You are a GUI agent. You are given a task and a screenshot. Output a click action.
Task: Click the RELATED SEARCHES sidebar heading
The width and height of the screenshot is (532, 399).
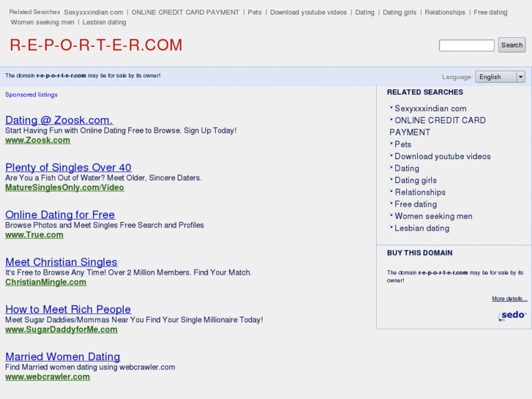click(x=424, y=92)
